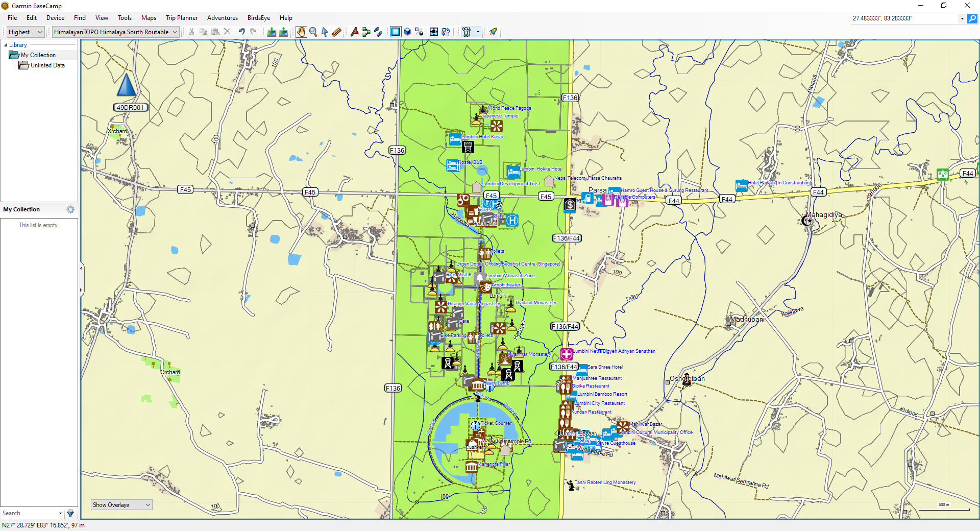Click the hiking activity profile icon
The image size is (980, 531).
point(467,32)
